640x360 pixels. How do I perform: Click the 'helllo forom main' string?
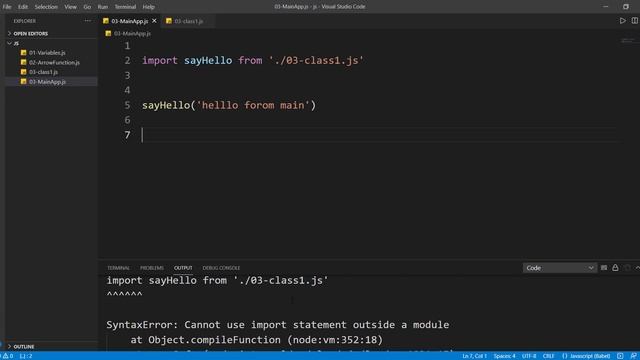coord(253,105)
